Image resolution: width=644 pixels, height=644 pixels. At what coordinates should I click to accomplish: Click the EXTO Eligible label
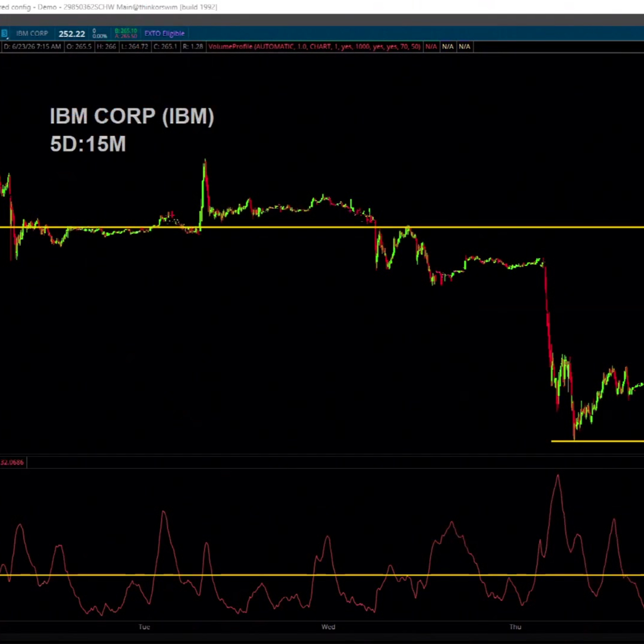tap(164, 33)
